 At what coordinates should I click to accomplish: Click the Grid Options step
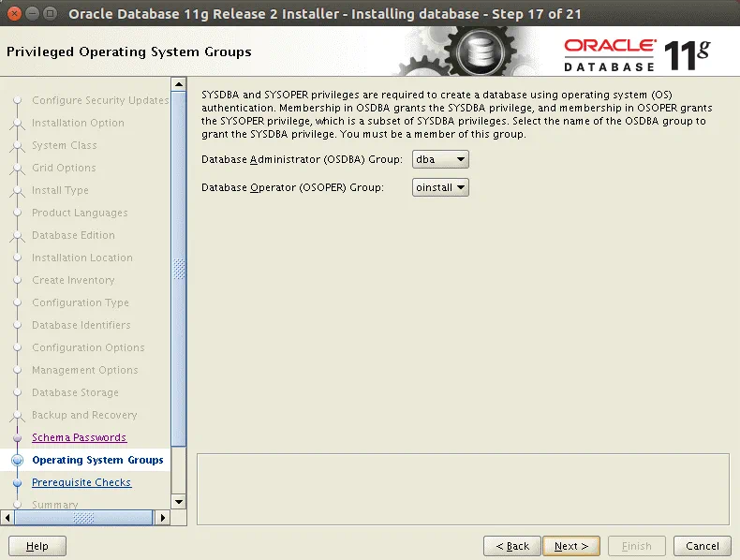click(64, 168)
